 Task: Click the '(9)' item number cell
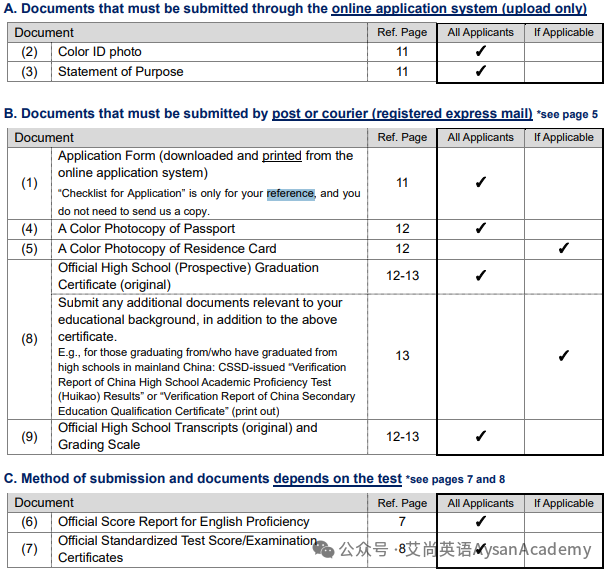29,437
